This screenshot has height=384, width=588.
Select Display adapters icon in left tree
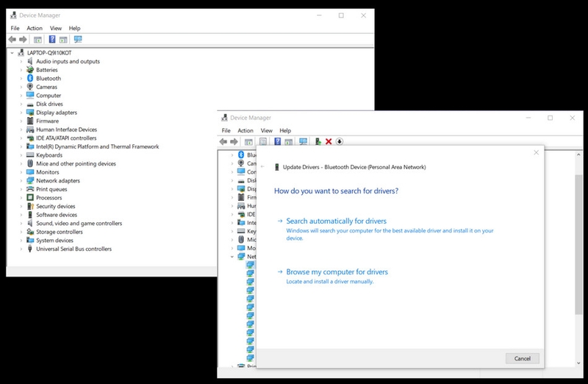[30, 113]
